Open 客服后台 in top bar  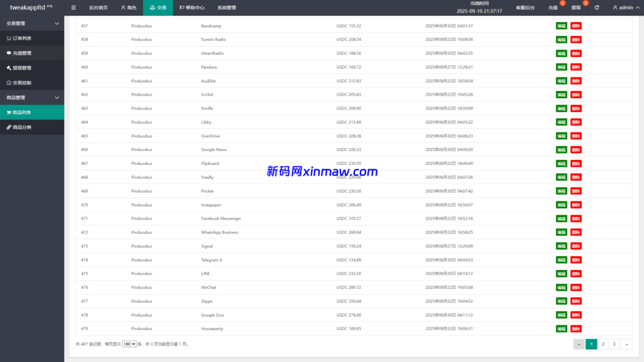(x=525, y=8)
